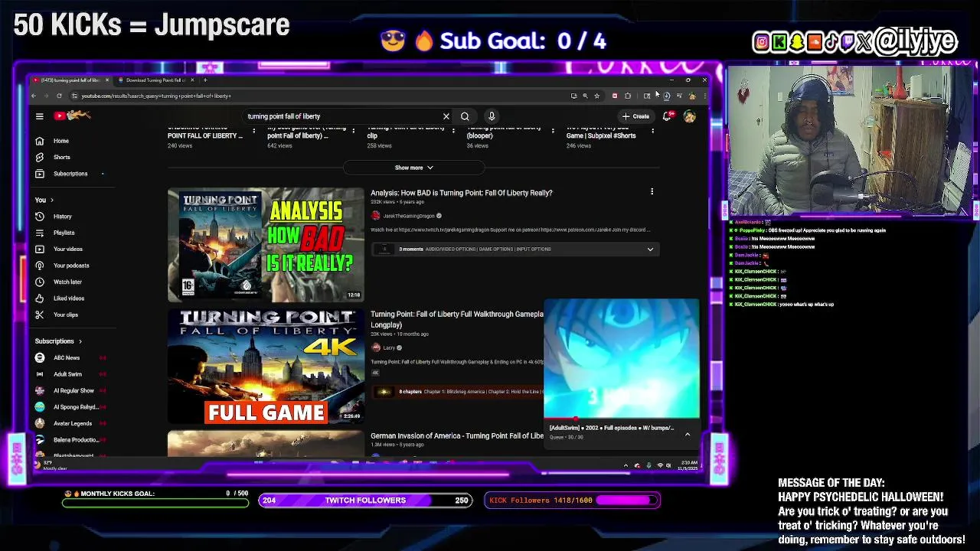Open the YouTube account avatar menu

(x=689, y=116)
